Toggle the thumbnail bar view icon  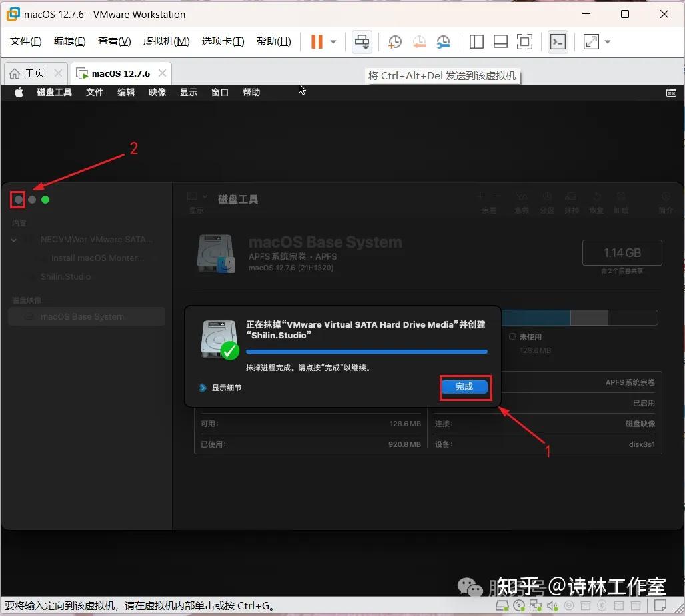(500, 42)
